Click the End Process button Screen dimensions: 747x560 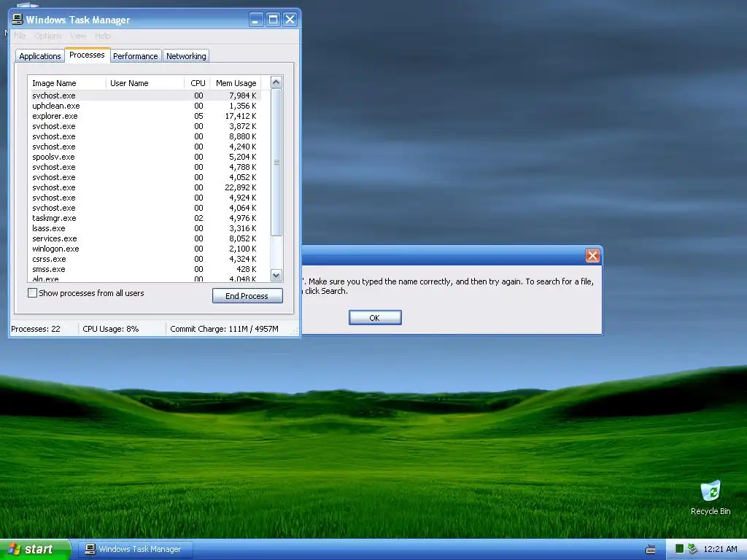(247, 296)
